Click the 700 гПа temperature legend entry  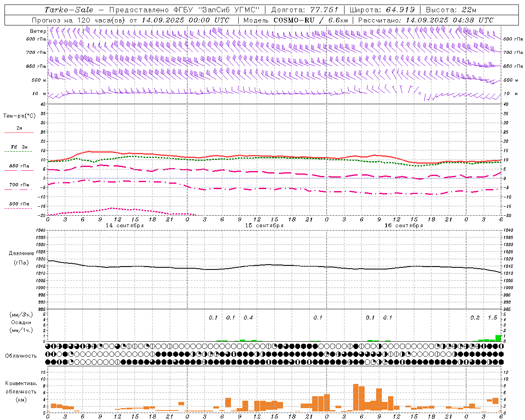click(19, 185)
